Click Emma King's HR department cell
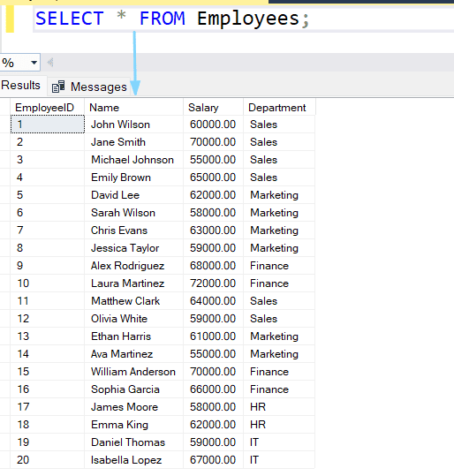Image resolution: width=454 pixels, height=476 pixels. pos(279,425)
